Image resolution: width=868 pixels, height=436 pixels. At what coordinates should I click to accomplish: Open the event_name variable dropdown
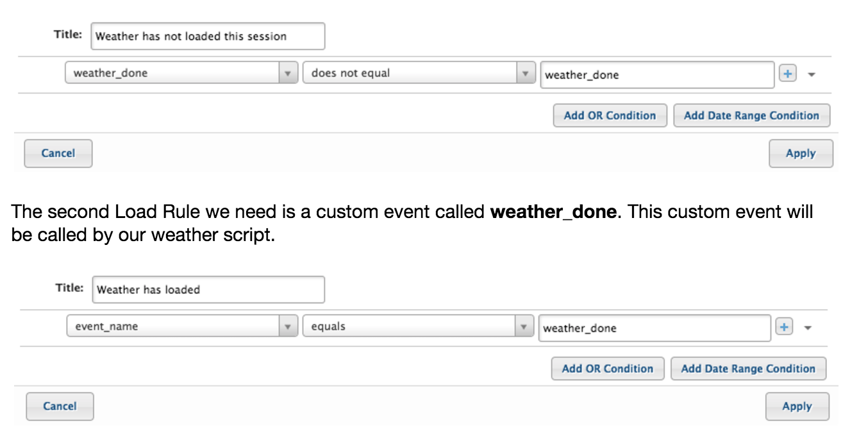pyautogui.click(x=182, y=326)
